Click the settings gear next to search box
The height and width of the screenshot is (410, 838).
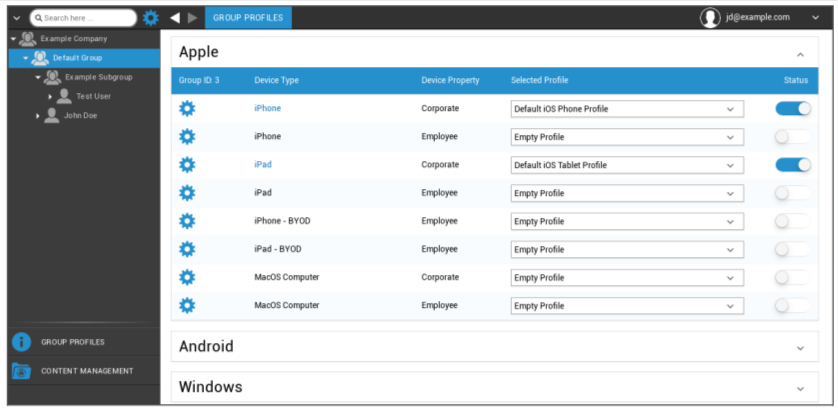(x=151, y=18)
